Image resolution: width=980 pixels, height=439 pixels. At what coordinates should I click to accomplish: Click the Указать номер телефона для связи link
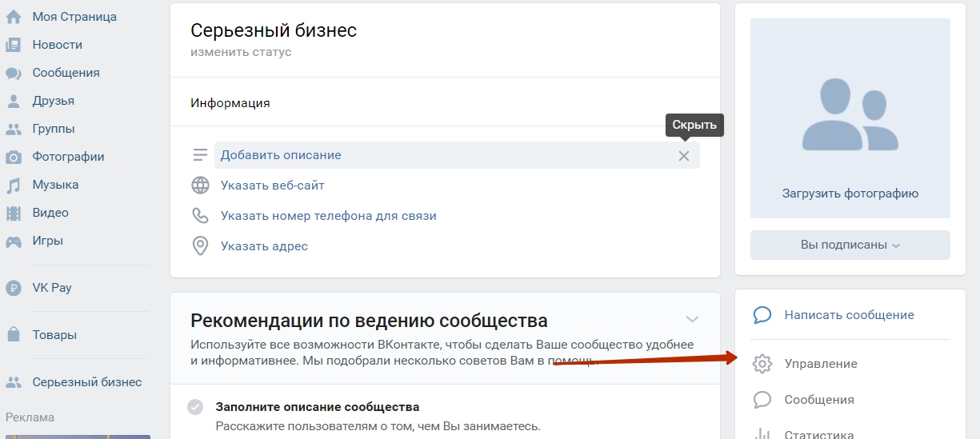tap(328, 216)
